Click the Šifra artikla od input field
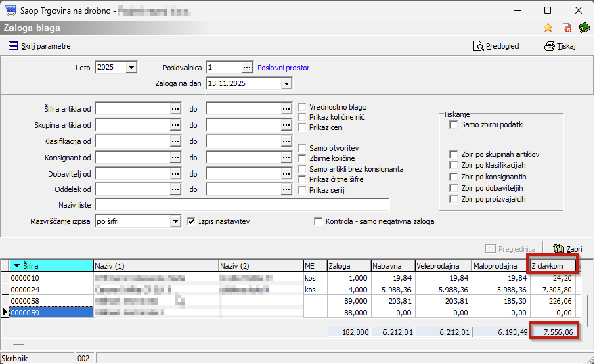The height and width of the screenshot is (364, 595). click(133, 109)
